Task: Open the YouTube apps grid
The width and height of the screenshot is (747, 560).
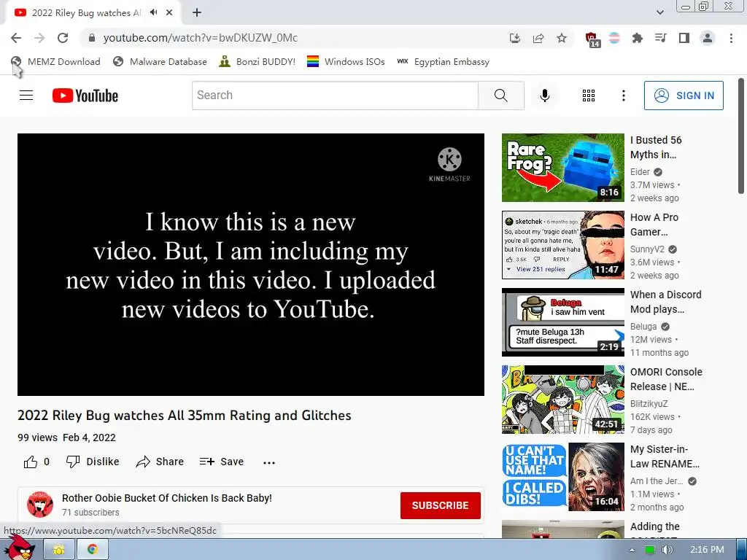Action: pos(589,96)
